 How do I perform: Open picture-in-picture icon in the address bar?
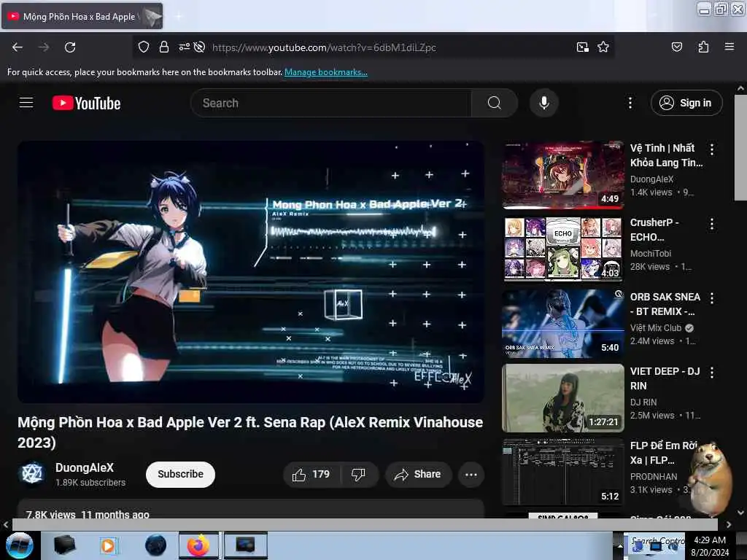click(x=582, y=47)
